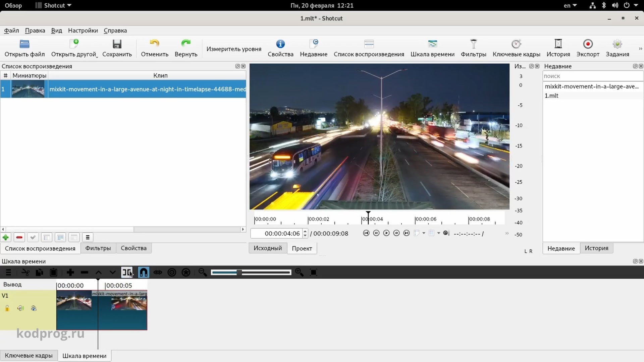Click the timeline zoom out magnifier
The width and height of the screenshot is (644, 362).
(203, 273)
